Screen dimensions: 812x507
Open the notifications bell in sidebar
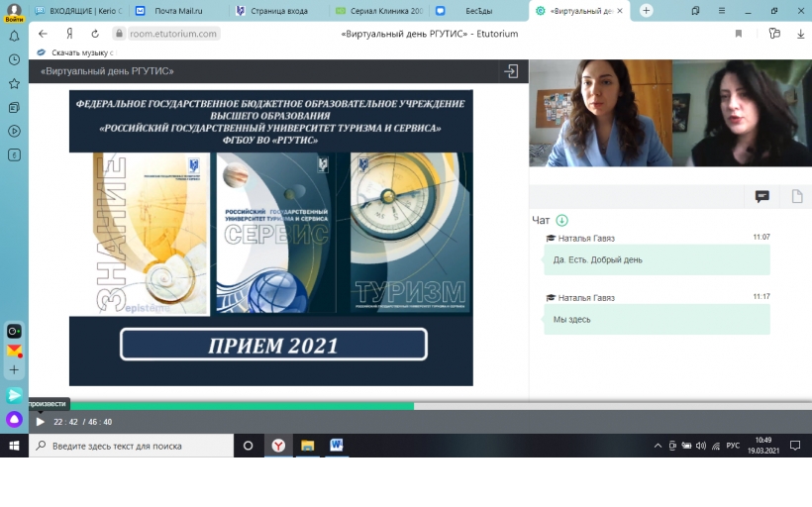(14, 36)
